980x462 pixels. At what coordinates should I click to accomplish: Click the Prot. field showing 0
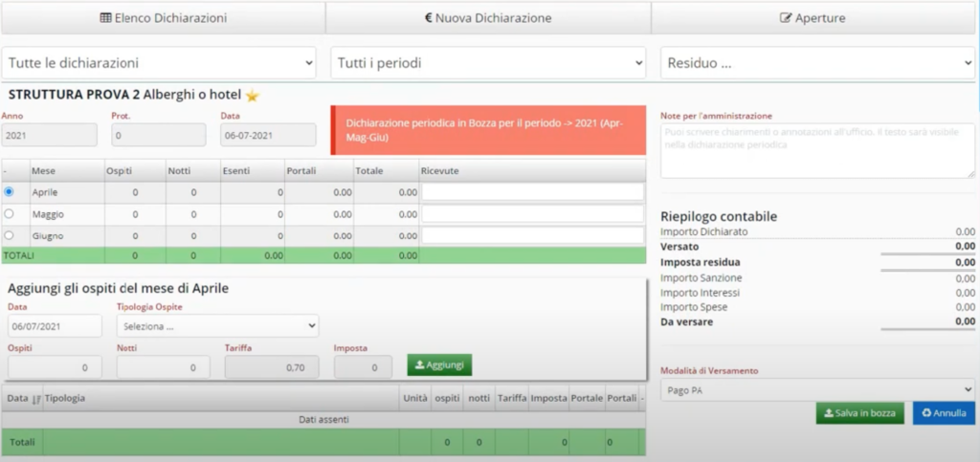point(159,135)
